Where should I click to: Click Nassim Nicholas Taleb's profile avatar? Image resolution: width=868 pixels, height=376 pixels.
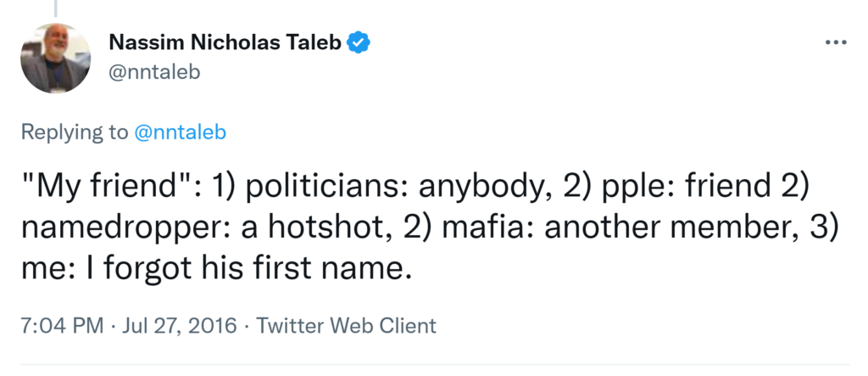click(x=56, y=58)
